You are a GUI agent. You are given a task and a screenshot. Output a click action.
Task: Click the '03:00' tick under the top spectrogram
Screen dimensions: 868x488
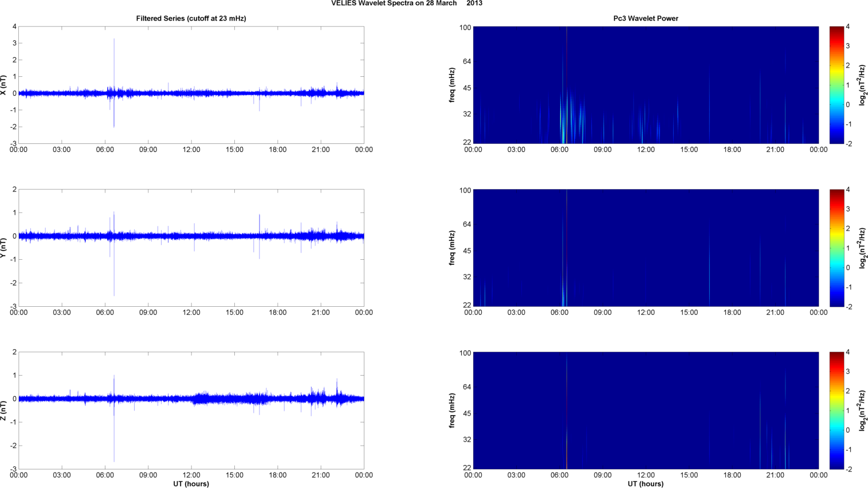[516, 150]
